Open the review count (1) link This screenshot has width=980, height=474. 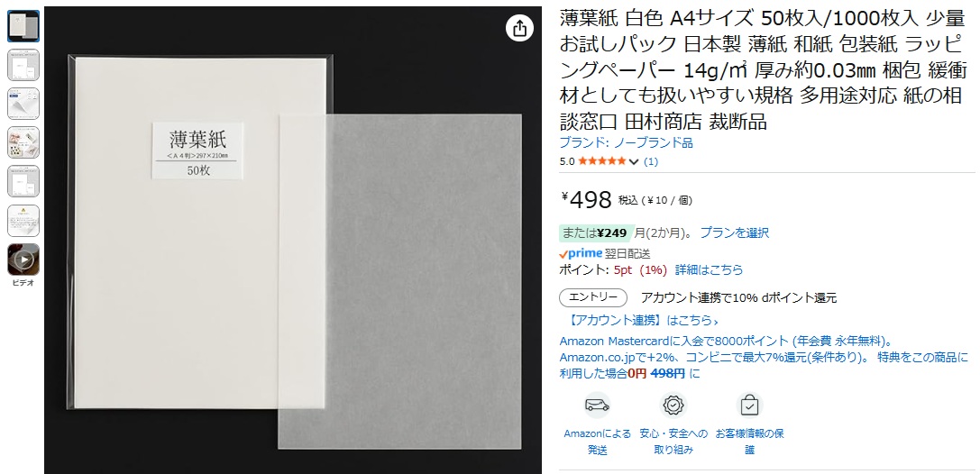click(x=651, y=161)
